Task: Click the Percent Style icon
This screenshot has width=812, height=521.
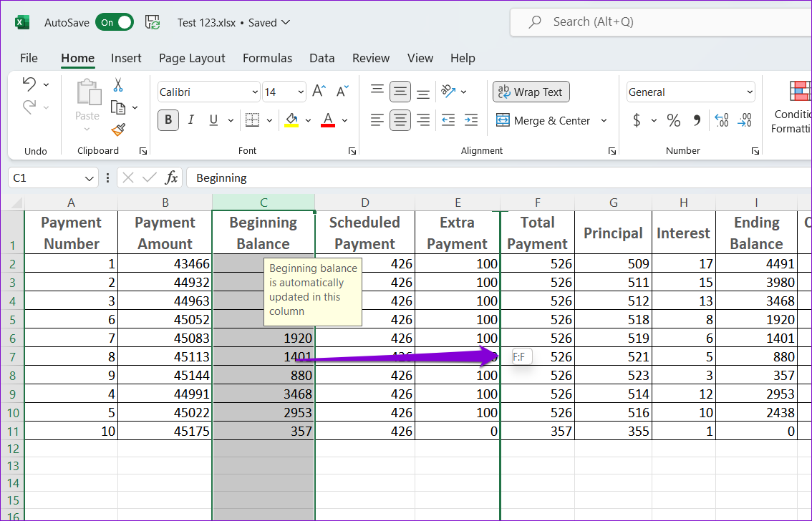Action: tap(674, 120)
